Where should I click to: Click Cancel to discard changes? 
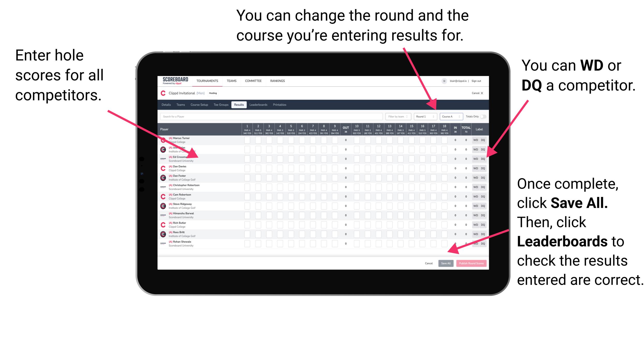coord(429,263)
